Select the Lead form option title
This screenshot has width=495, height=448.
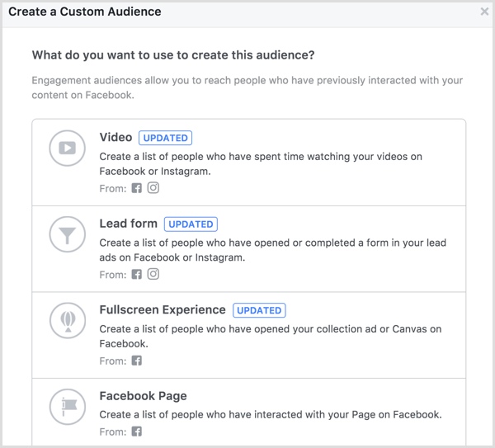tap(129, 224)
